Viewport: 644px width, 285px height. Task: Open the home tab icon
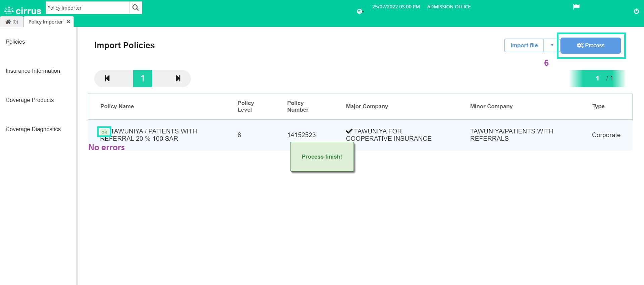(x=12, y=22)
